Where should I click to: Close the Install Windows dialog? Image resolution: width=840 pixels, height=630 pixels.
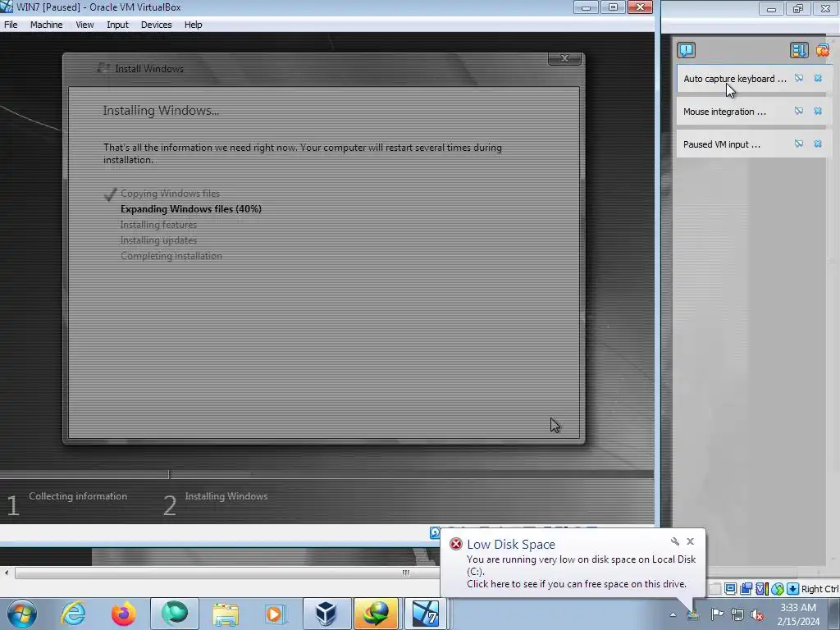click(564, 58)
